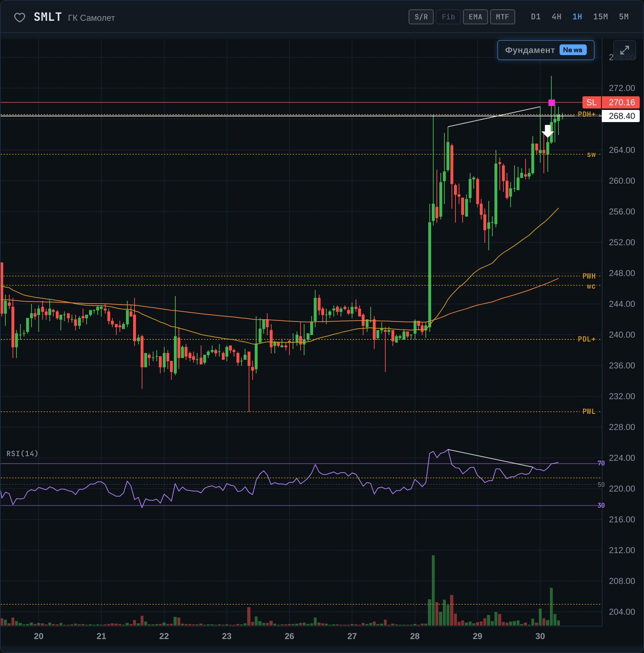Select the 1H timeframe
The height and width of the screenshot is (653, 644).
click(x=577, y=17)
